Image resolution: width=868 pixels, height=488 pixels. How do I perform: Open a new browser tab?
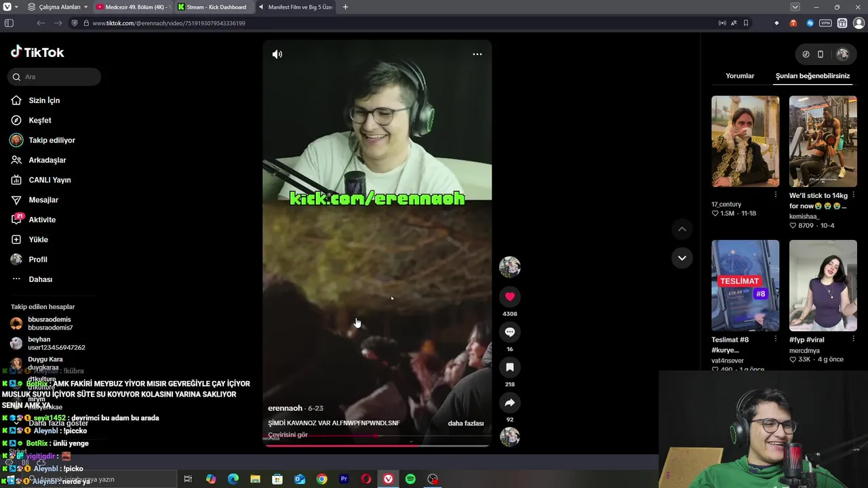click(x=345, y=7)
